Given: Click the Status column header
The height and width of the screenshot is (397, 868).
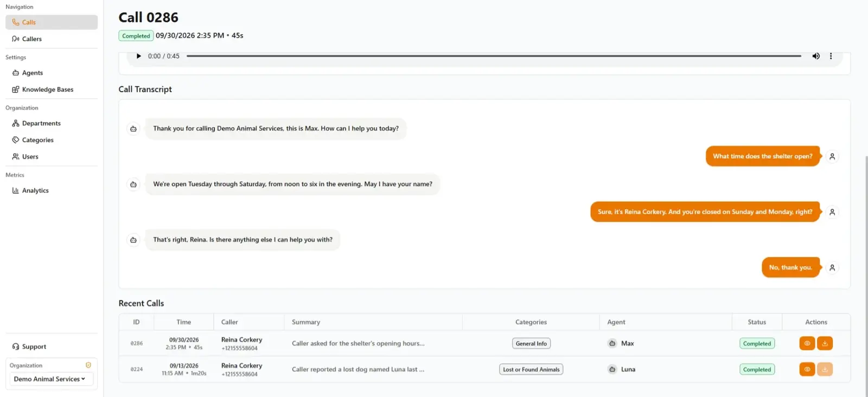Looking at the screenshot, I should pos(757,322).
